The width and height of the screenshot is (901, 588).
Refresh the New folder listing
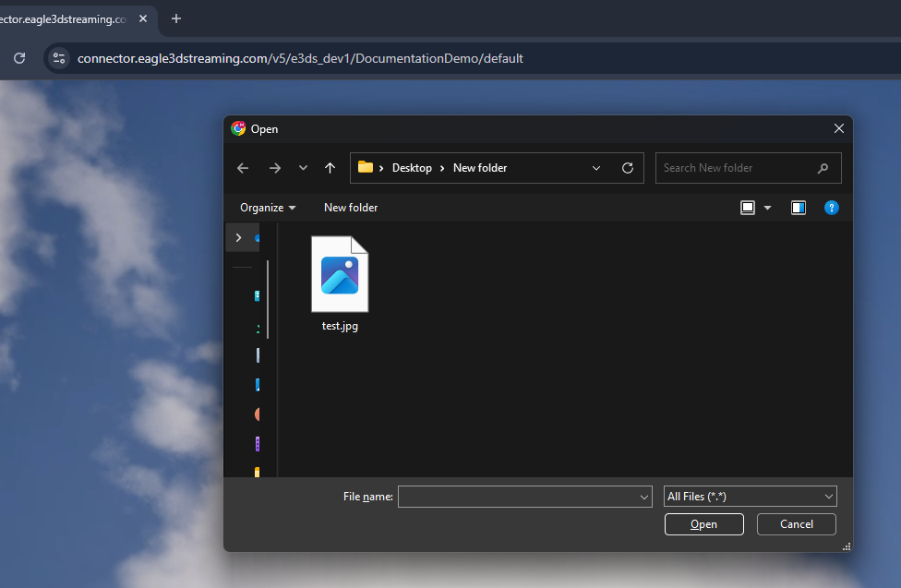tap(628, 168)
